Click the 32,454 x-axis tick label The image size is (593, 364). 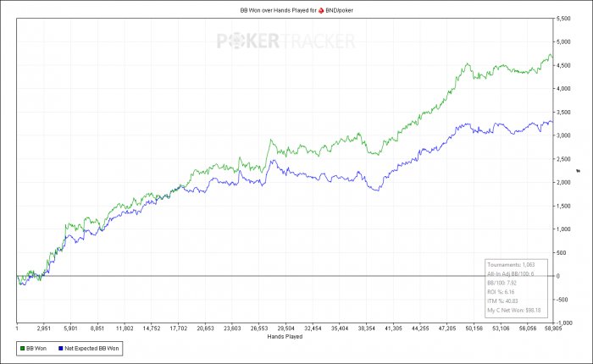click(x=313, y=328)
